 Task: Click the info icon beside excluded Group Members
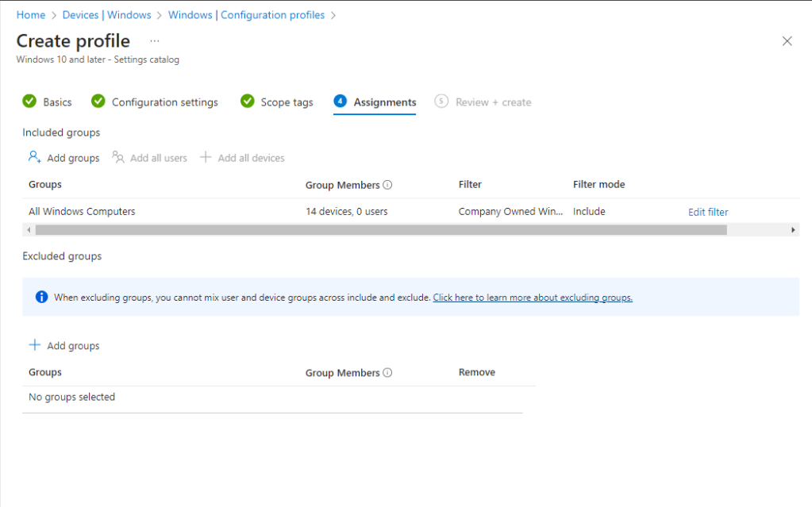[387, 373]
